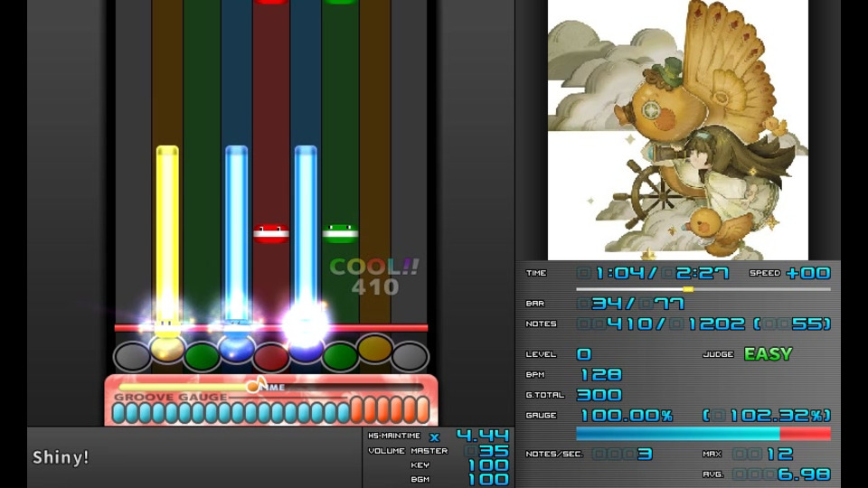Tap the unlit yellow button beside the end white button
The width and height of the screenshot is (868, 488).
374,349
